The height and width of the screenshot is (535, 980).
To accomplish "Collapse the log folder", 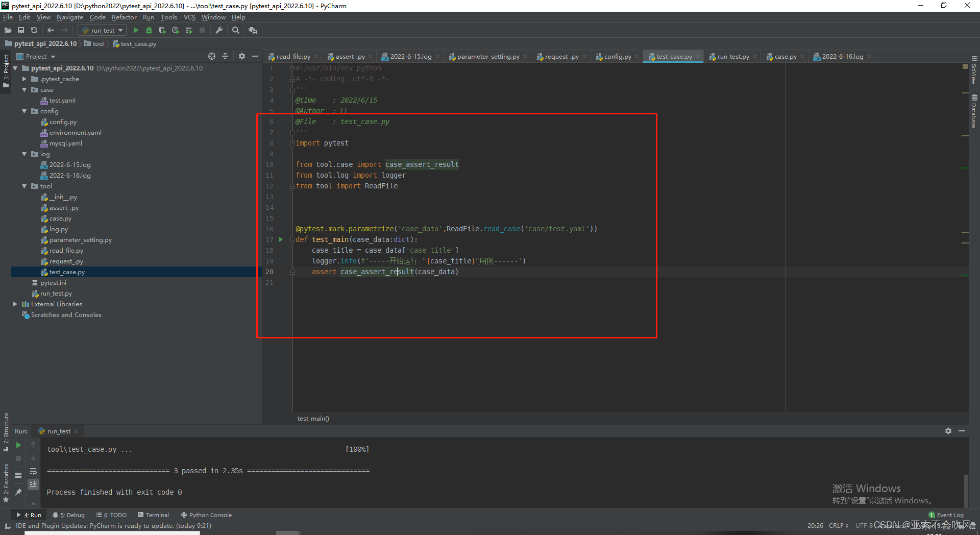I will pos(24,154).
